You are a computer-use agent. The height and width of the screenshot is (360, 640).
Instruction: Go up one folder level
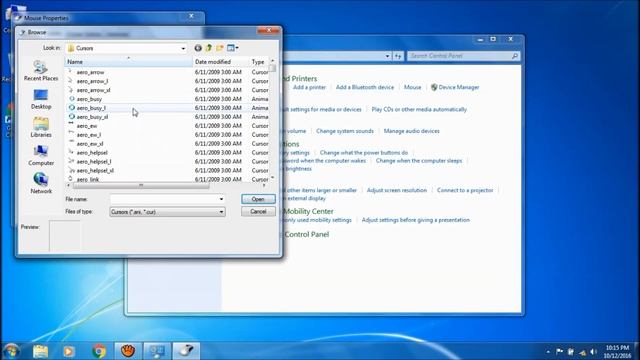pyautogui.click(x=209, y=48)
